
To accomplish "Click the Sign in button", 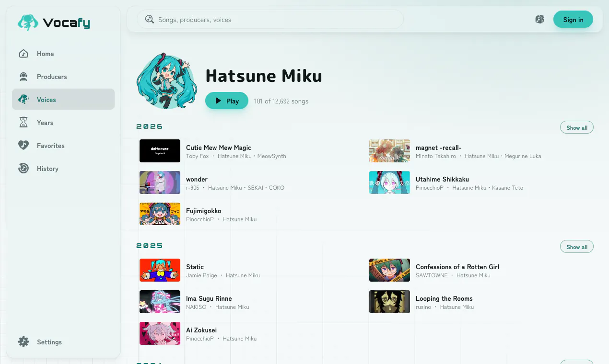I will [573, 20].
